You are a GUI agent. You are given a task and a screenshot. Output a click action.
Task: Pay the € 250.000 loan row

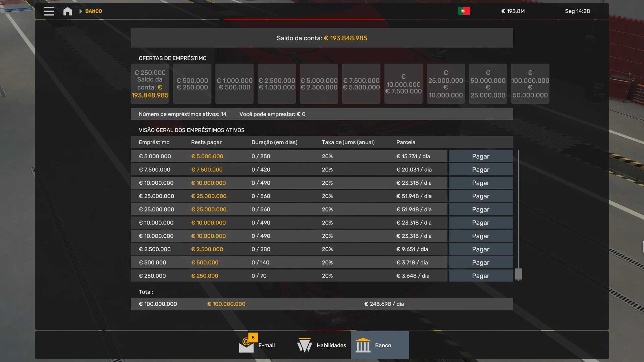480,276
